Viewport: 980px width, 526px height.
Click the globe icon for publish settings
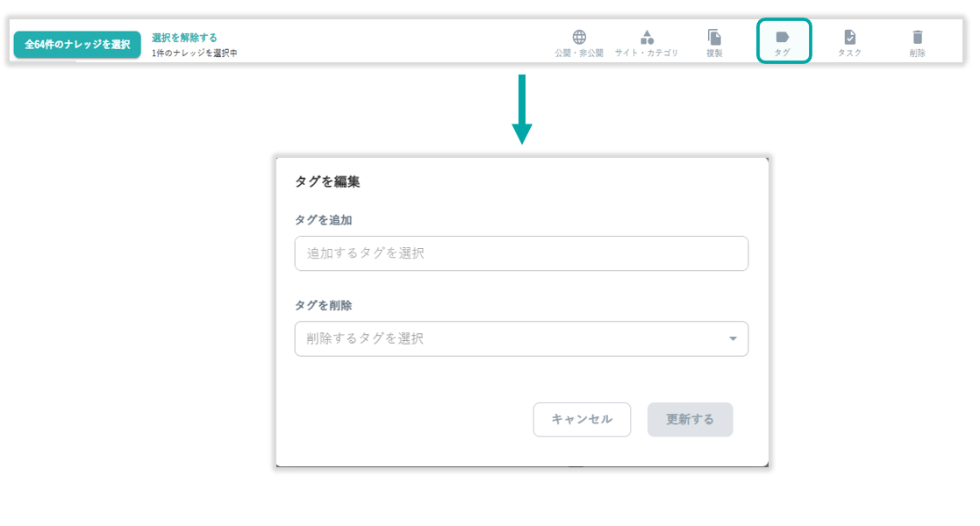579,37
